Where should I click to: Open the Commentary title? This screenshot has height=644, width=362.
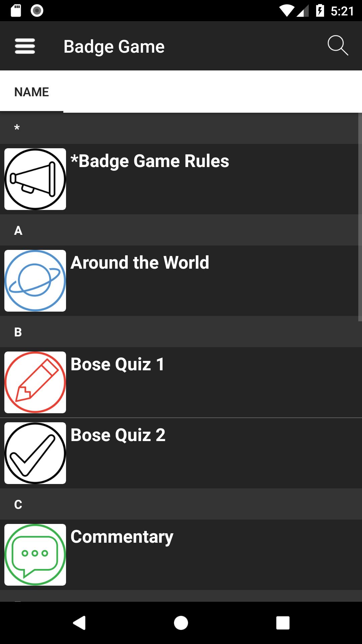pyautogui.click(x=122, y=537)
